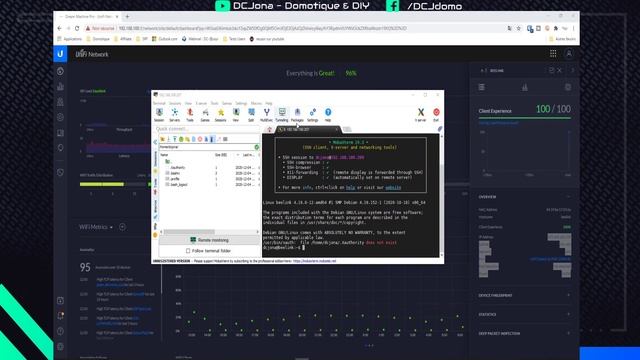
Task: Click the Remote monitoring button
Action: click(209, 240)
